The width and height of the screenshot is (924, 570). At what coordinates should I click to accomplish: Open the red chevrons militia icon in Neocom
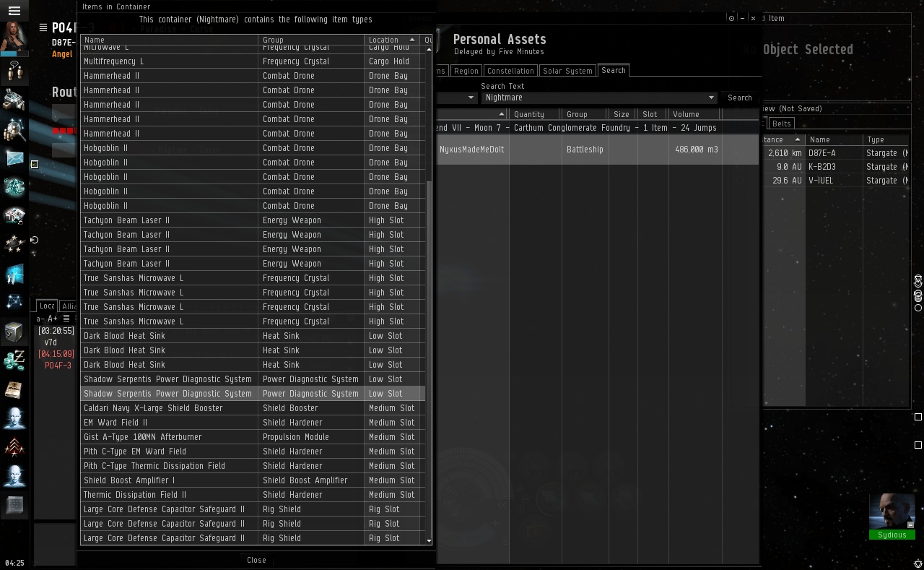point(14,447)
